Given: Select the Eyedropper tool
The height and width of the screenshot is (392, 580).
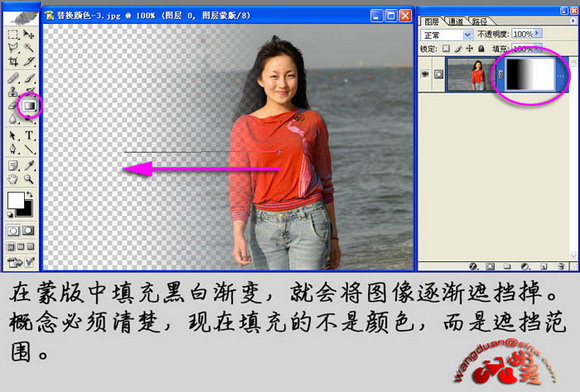Looking at the screenshot, I should pos(29,165).
